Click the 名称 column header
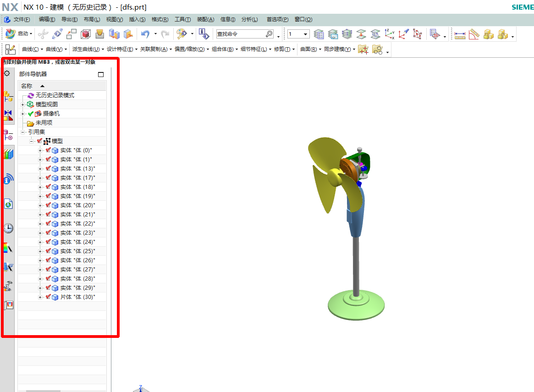 tap(62, 86)
